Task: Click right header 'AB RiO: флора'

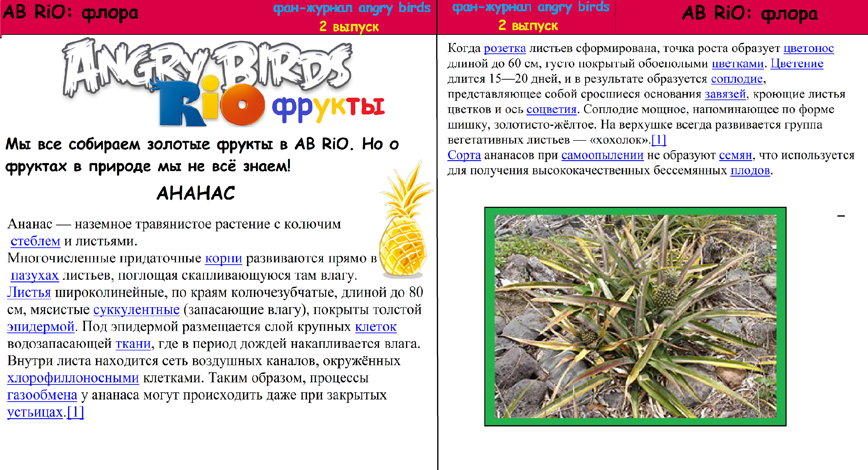Action: pyautogui.click(x=750, y=14)
